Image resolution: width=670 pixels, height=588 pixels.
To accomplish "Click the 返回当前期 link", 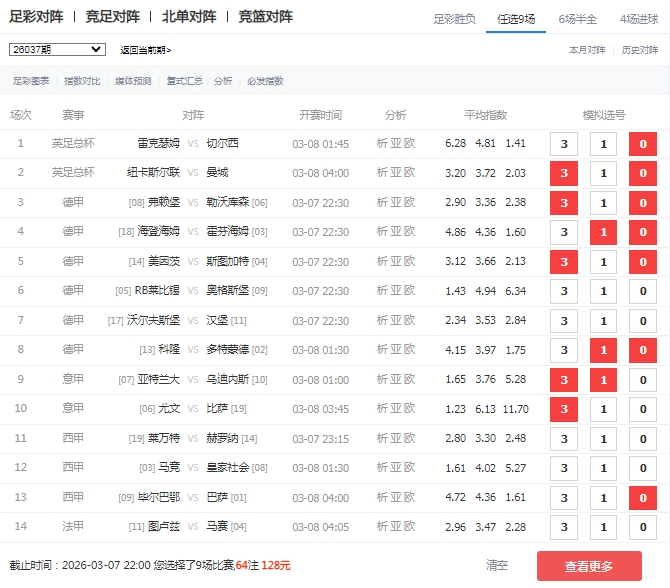I will click(x=145, y=50).
